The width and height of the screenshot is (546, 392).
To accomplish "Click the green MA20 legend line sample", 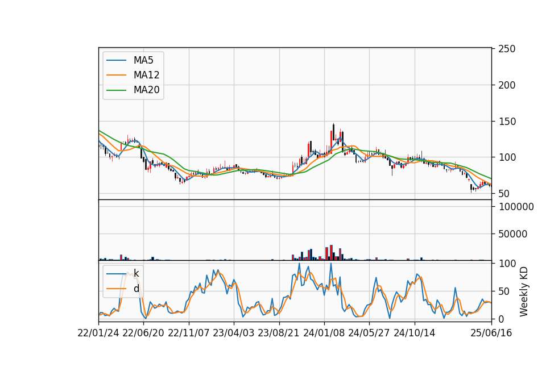I will 116,90.
